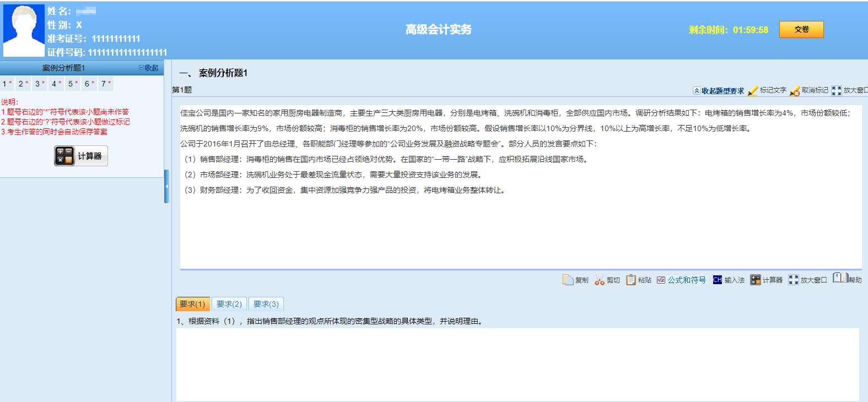
Task: Select the 要求(2) tab
Action: 229,304
